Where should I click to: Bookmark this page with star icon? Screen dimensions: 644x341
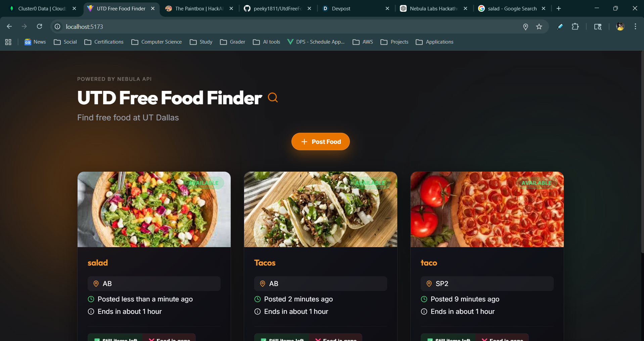pos(539,27)
